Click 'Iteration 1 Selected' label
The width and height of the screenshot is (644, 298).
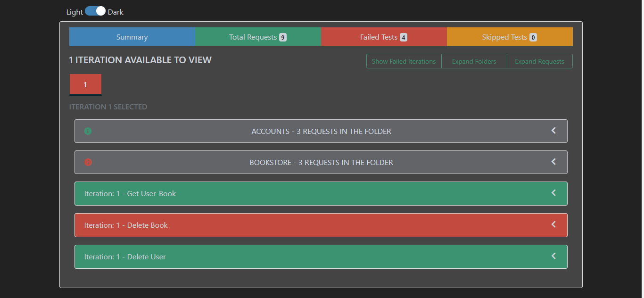[x=108, y=107]
